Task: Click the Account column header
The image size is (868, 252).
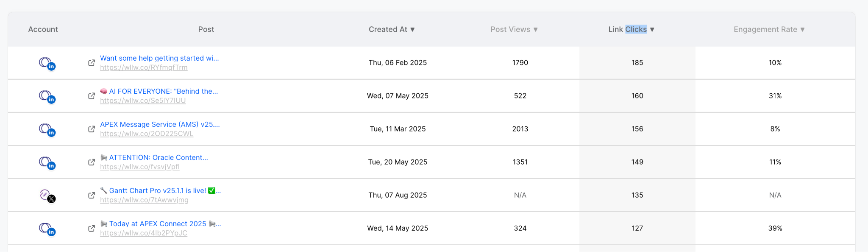Action: tap(43, 29)
